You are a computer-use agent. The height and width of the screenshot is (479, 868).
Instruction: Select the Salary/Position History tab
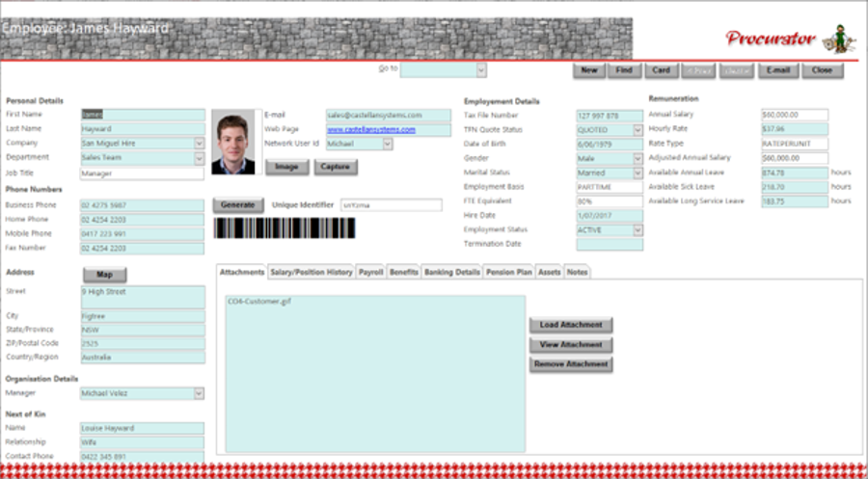tap(311, 273)
